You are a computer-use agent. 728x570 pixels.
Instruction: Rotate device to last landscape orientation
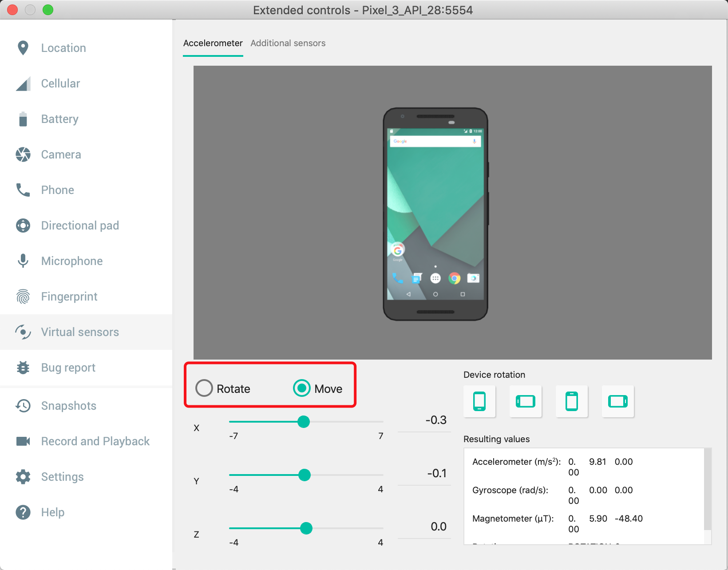click(x=618, y=401)
